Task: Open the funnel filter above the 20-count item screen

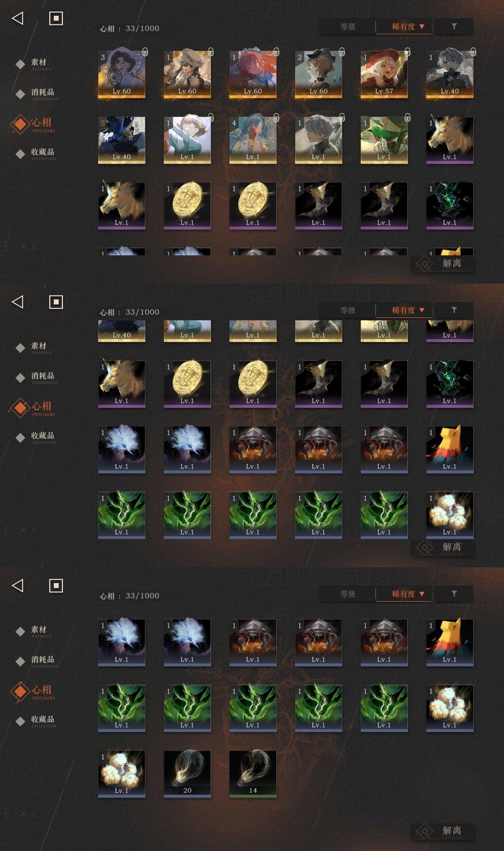Action: (x=454, y=594)
